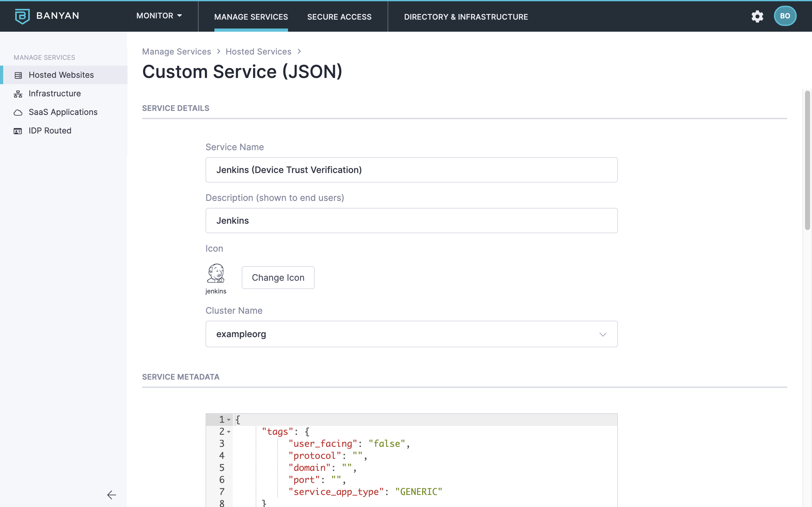Go to Hosted Services breadcrumb link
This screenshot has width=812, height=507.
pos(259,52)
